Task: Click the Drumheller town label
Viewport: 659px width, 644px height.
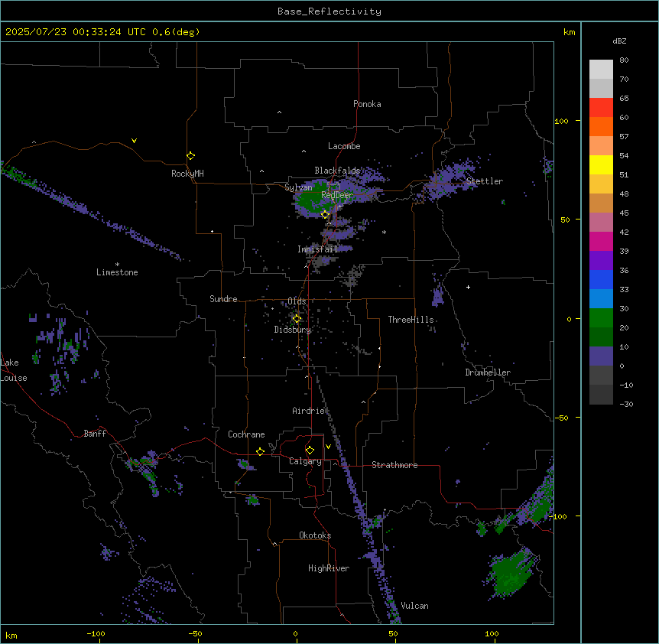Action: [488, 372]
